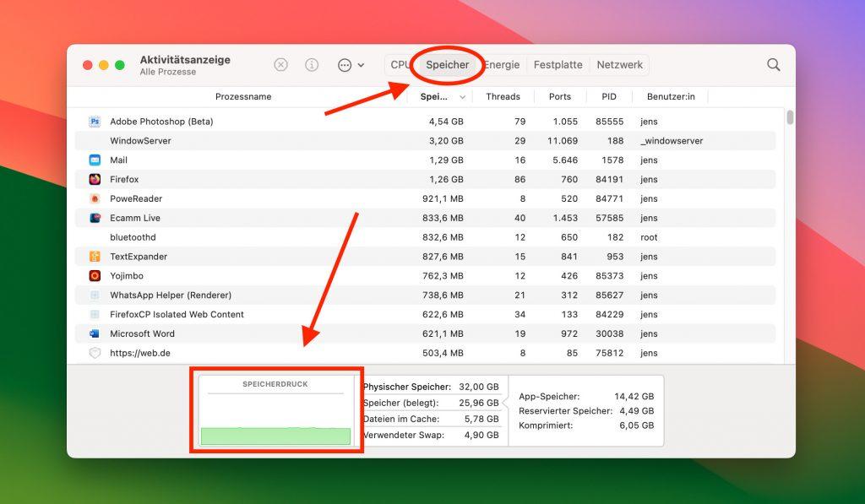Screen dimensions: 865x504
Task: Click the Ecamm Live app icon
Action: click(x=95, y=218)
